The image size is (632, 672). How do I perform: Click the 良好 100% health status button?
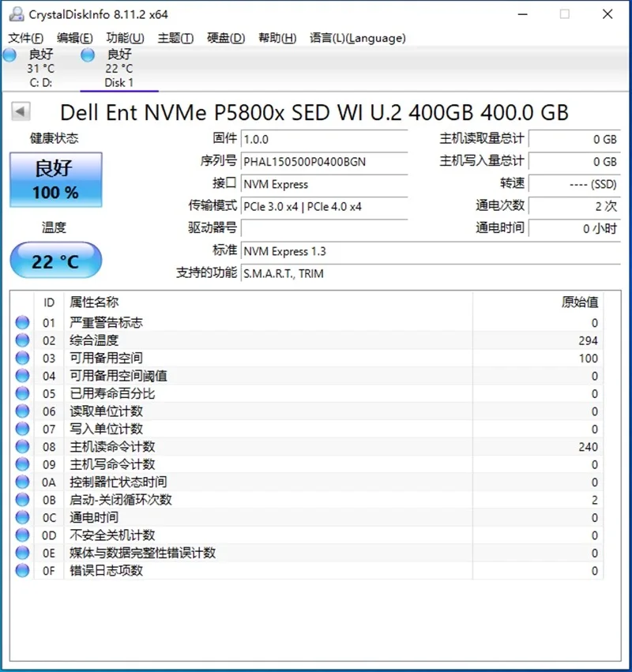55,180
